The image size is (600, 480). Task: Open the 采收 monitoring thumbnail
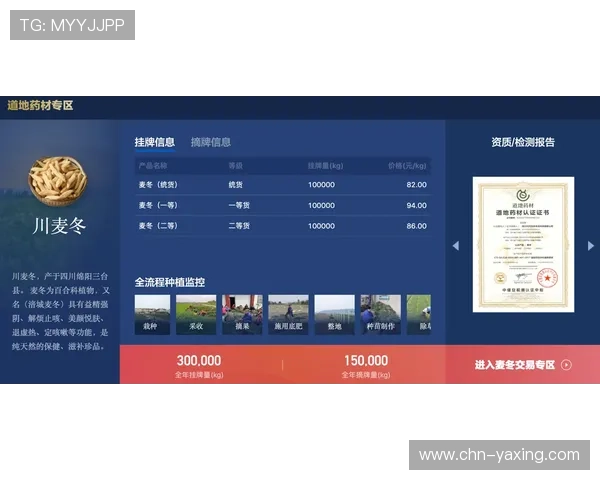[196, 315]
